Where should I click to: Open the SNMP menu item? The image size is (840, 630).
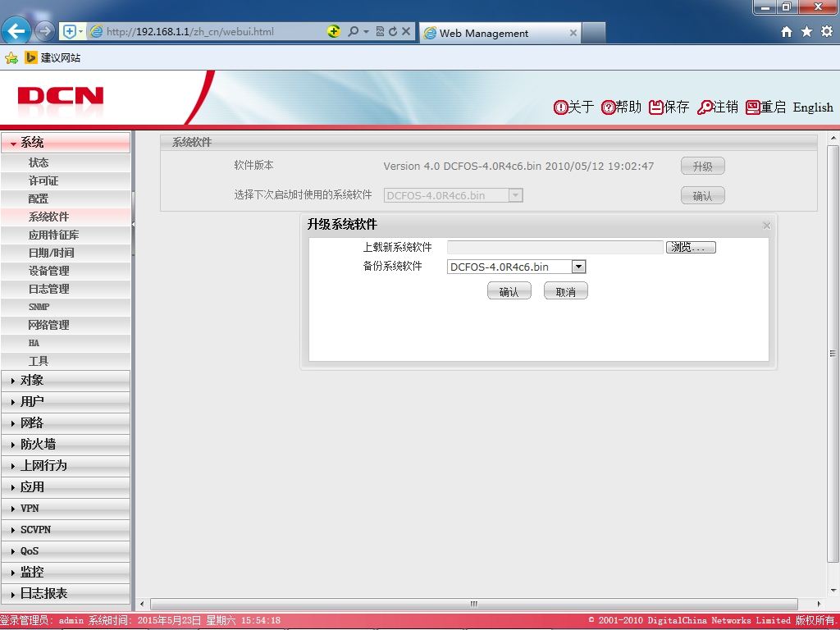66,307
